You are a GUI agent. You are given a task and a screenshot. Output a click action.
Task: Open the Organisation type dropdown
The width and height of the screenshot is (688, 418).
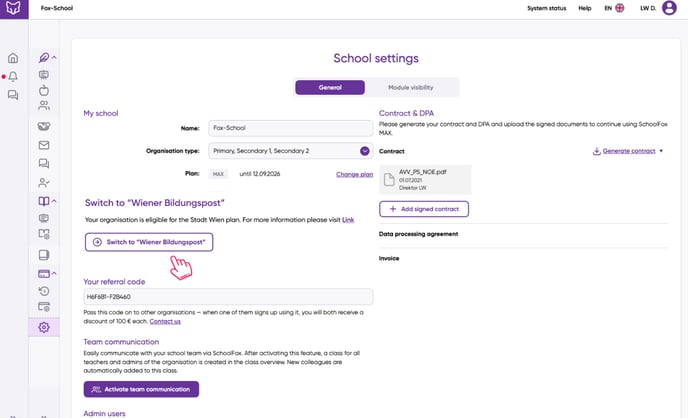(x=290, y=151)
